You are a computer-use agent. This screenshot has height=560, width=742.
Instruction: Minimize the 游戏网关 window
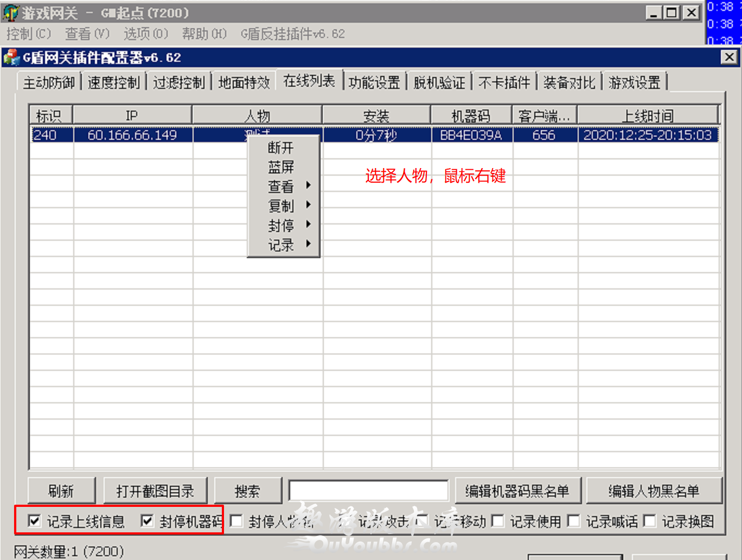click(654, 12)
